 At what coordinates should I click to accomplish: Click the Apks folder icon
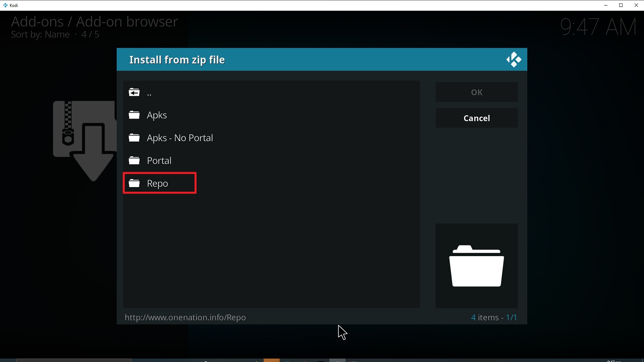135,115
